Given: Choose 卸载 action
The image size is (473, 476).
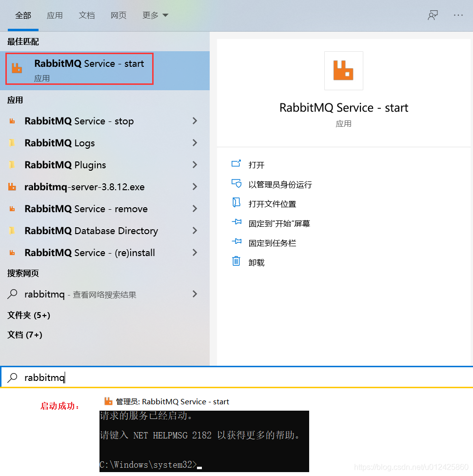Looking at the screenshot, I should tap(256, 262).
